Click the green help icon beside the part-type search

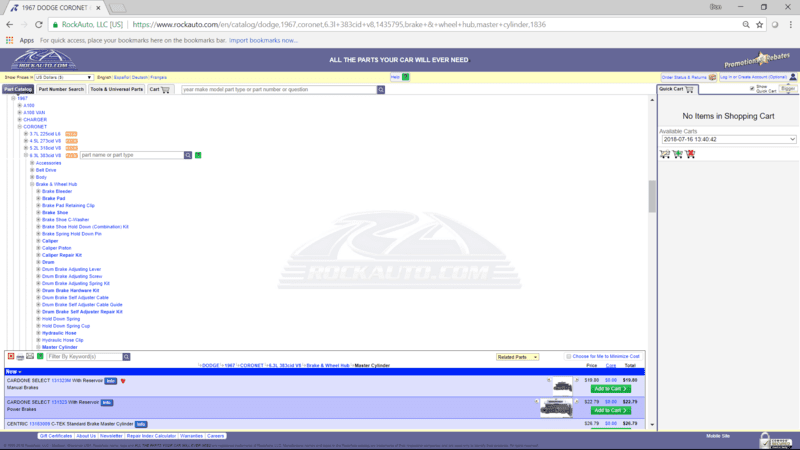tap(198, 155)
